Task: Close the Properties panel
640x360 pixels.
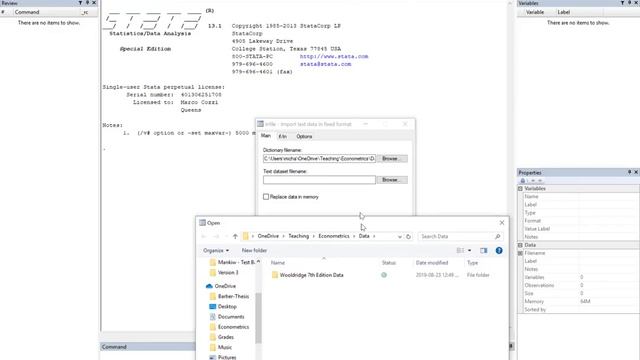Action: click(636, 172)
